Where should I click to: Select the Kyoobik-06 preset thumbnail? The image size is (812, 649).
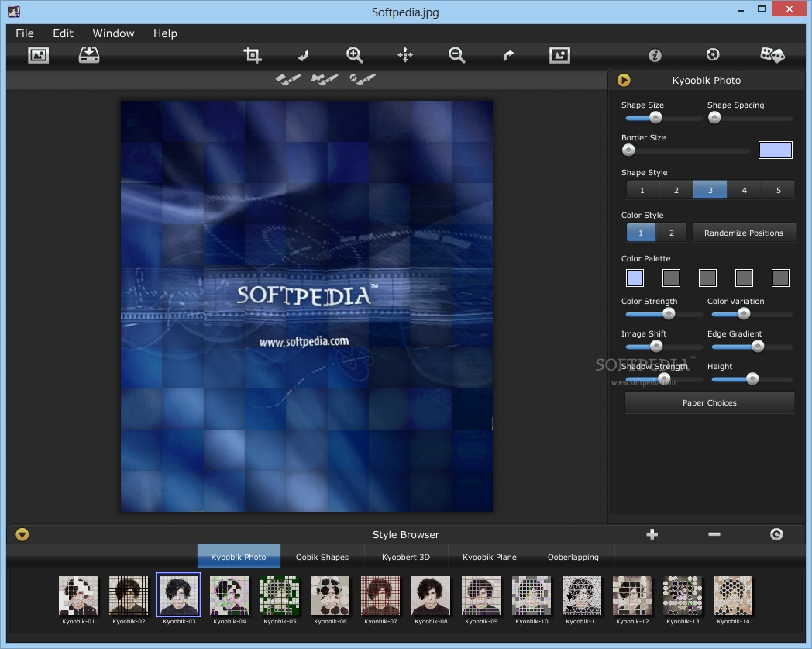(x=330, y=595)
